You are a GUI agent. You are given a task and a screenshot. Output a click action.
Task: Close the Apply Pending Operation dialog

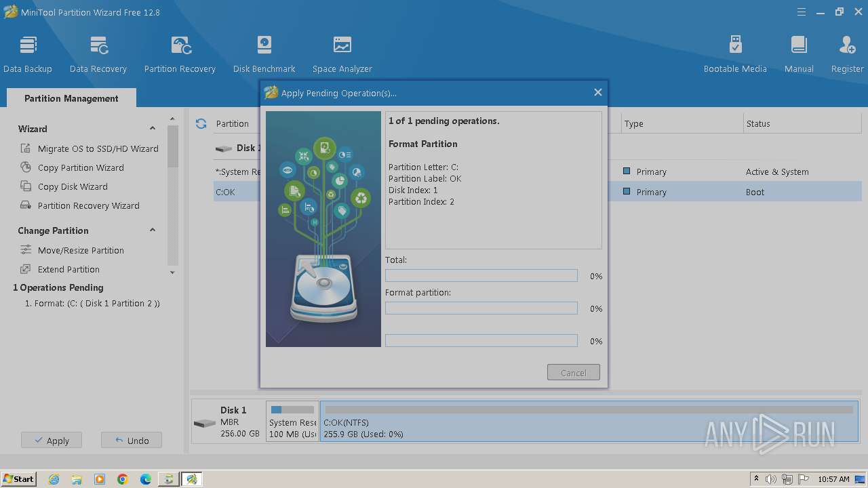(597, 92)
